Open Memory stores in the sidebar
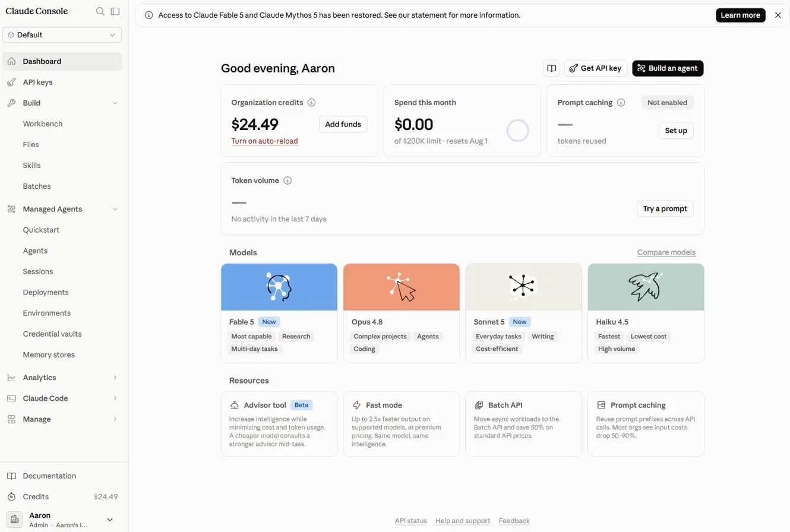Screen dimensions: 790x532 pyautogui.click(x=49, y=354)
